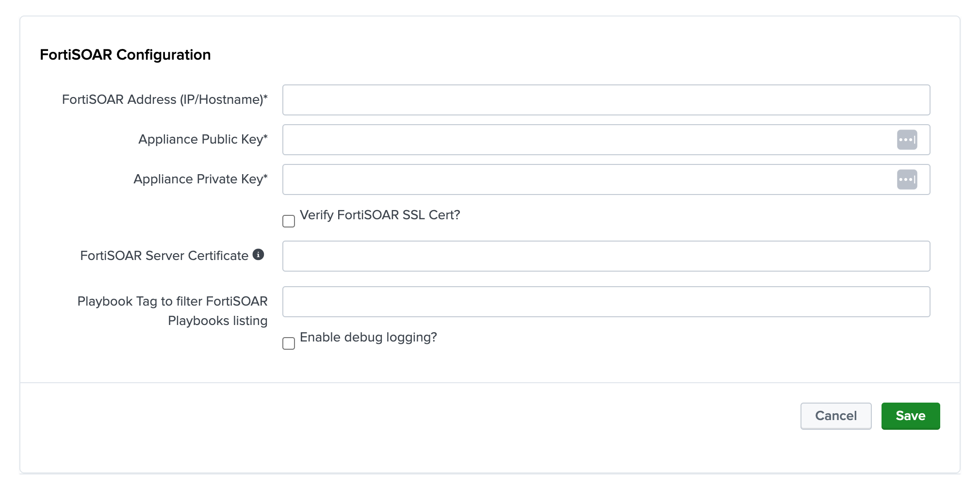
Task: Focus the FortiSOAR Address input field
Action: [606, 100]
